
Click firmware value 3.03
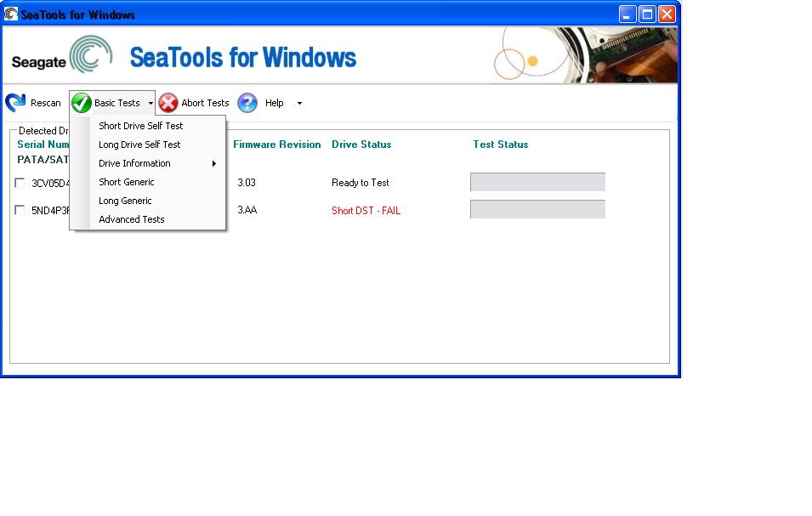(x=247, y=183)
